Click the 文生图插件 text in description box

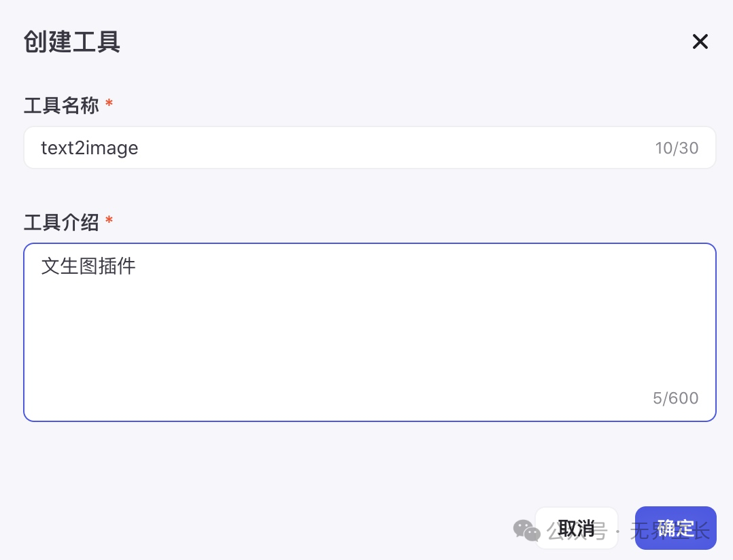[88, 266]
